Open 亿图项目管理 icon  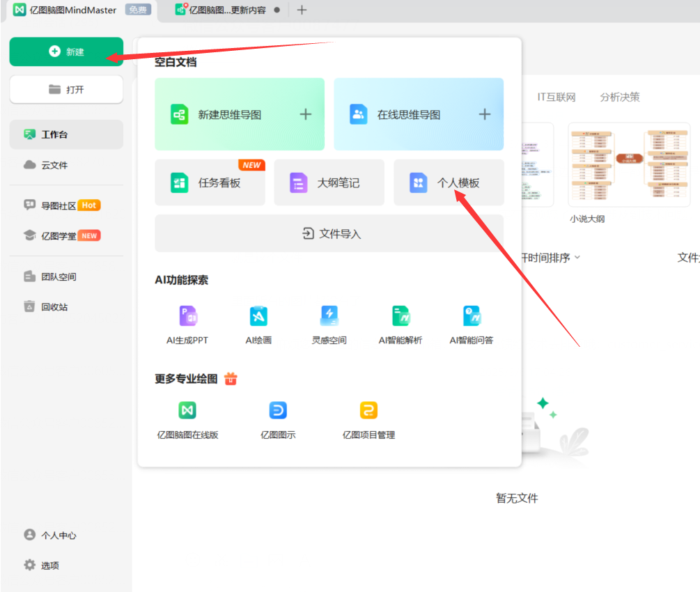[x=368, y=411]
